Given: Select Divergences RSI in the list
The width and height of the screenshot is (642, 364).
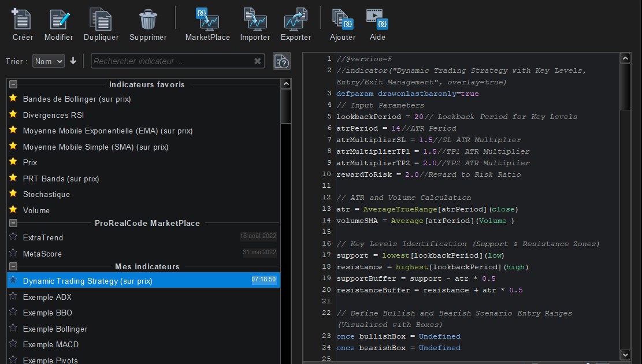Looking at the screenshot, I should click(x=53, y=115).
